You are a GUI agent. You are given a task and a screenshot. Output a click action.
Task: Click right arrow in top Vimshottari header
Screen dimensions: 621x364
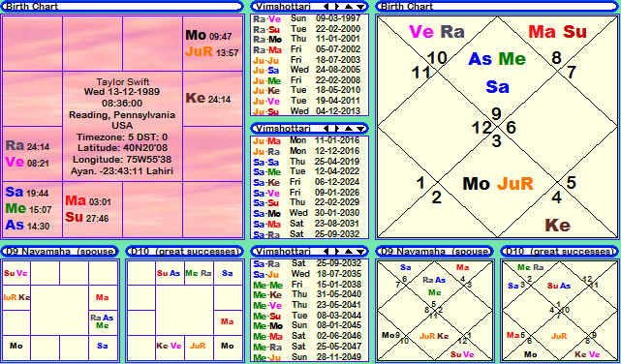(x=336, y=7)
